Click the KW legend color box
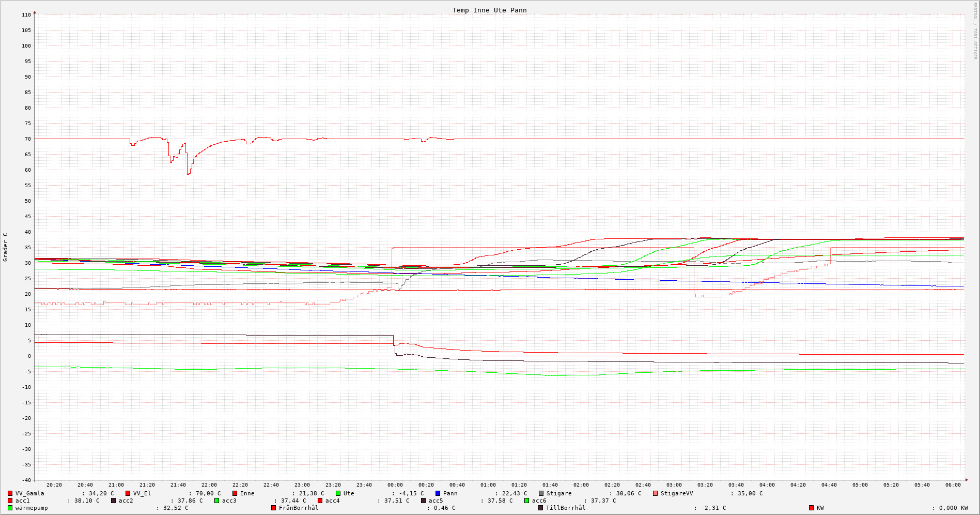The height and width of the screenshot is (515, 980). tap(811, 508)
